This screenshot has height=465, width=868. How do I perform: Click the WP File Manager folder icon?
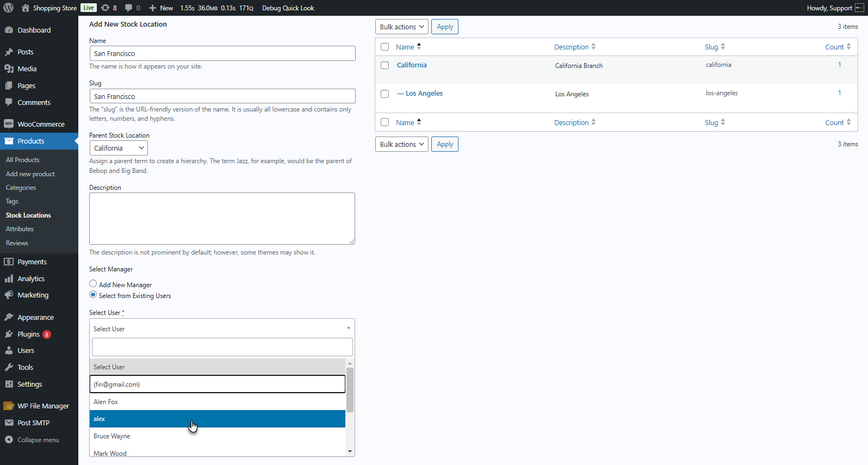click(x=9, y=406)
